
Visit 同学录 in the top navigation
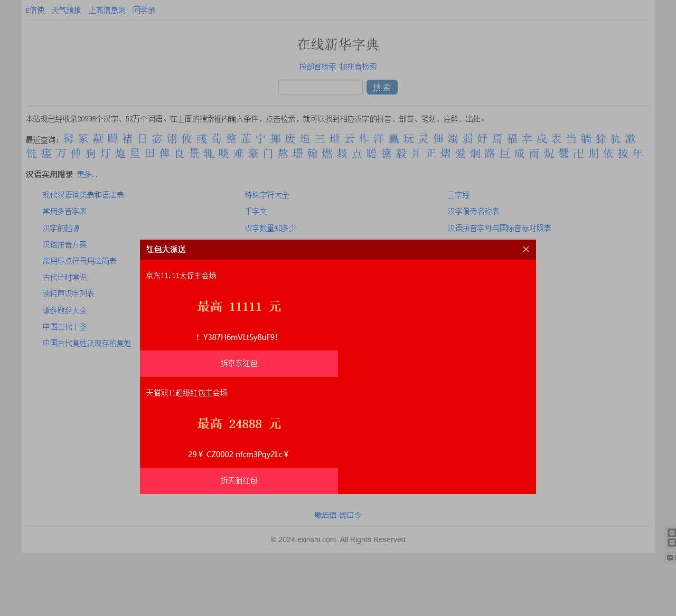(143, 10)
